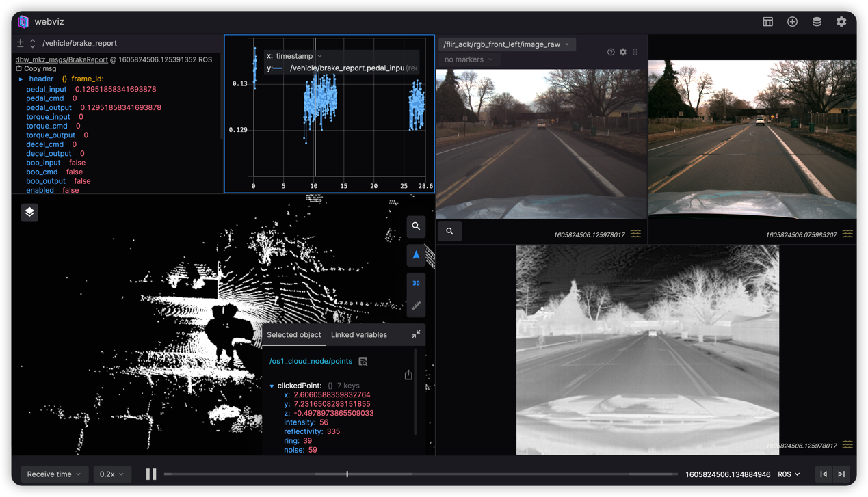This screenshot has width=868, height=497.
Task: Click the up/down arrows beside topic path
Action: click(32, 43)
